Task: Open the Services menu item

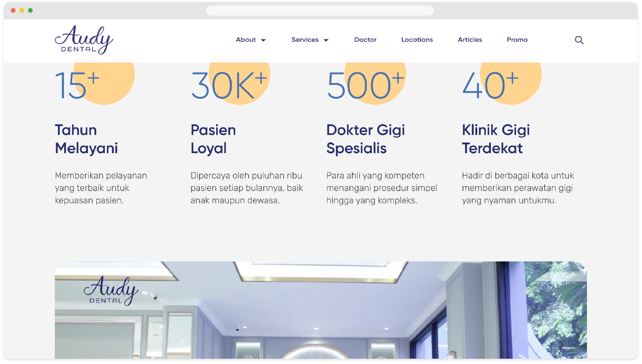Action: [x=305, y=40]
